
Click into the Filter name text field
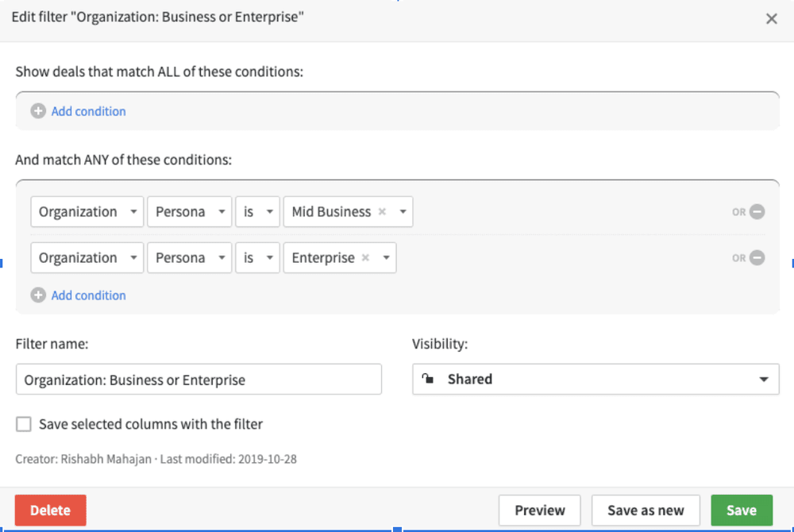click(198, 380)
